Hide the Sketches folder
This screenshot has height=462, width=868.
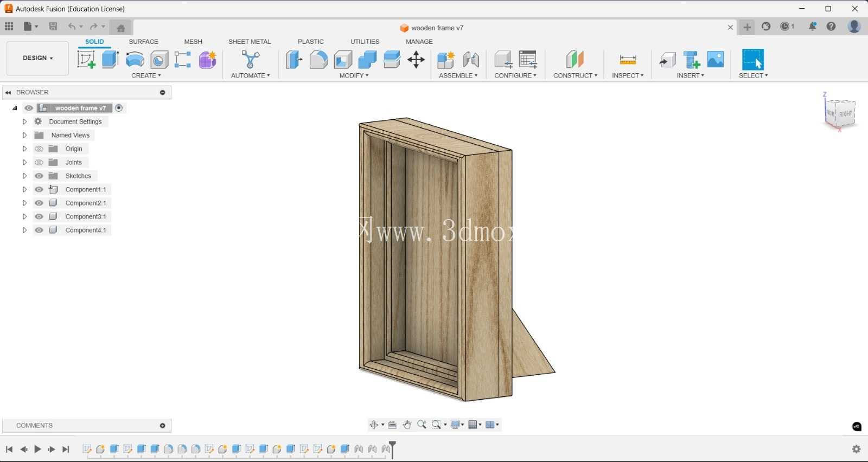coord(39,176)
